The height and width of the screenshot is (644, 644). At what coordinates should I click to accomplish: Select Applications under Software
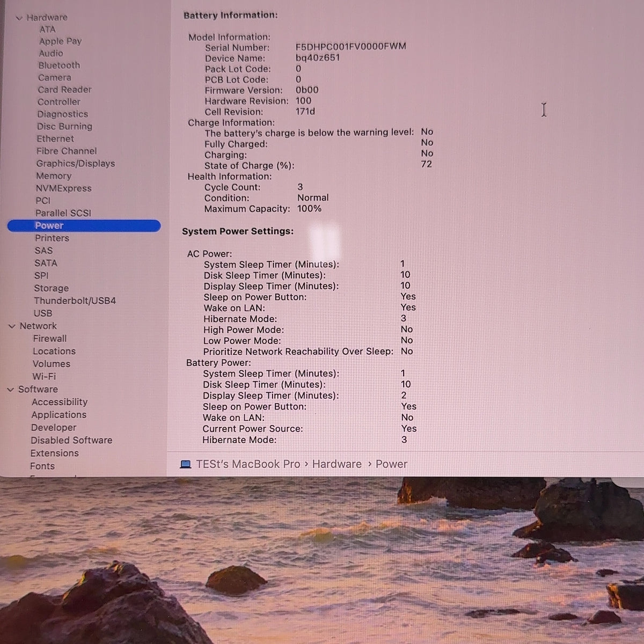pyautogui.click(x=59, y=415)
